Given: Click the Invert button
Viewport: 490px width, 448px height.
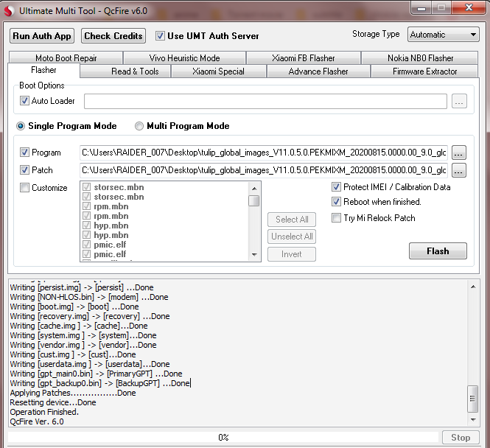Looking at the screenshot, I should (292, 254).
